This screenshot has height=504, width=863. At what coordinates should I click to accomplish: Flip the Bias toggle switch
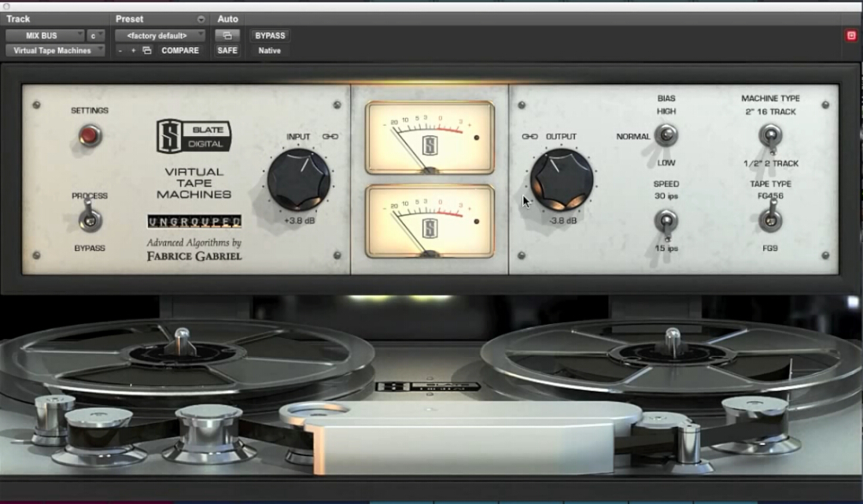click(x=666, y=135)
